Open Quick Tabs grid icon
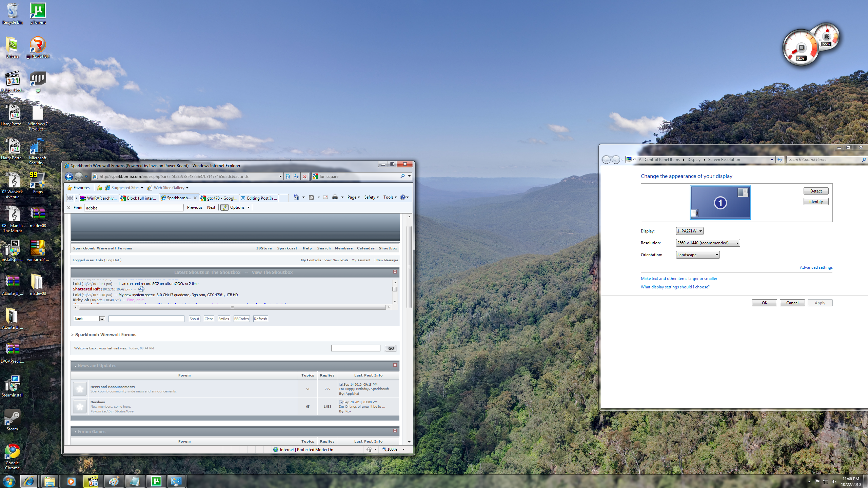Image resolution: width=868 pixels, height=488 pixels. tap(70, 198)
